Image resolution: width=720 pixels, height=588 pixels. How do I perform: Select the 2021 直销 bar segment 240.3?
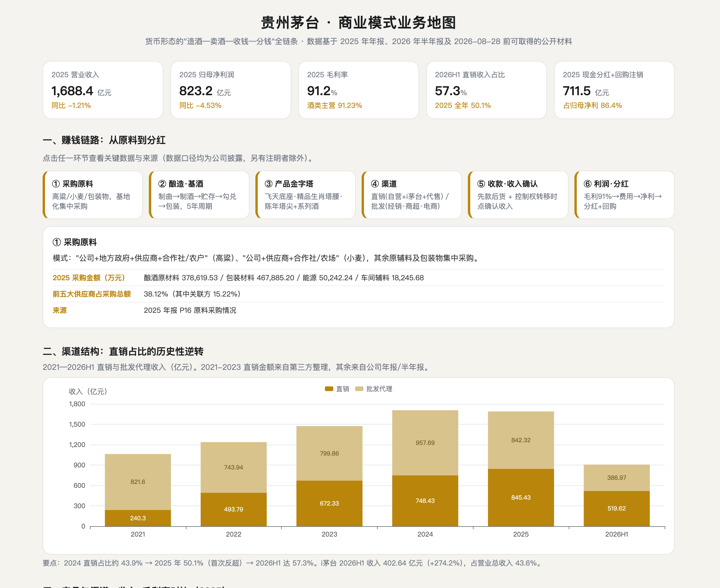pyautogui.click(x=138, y=518)
